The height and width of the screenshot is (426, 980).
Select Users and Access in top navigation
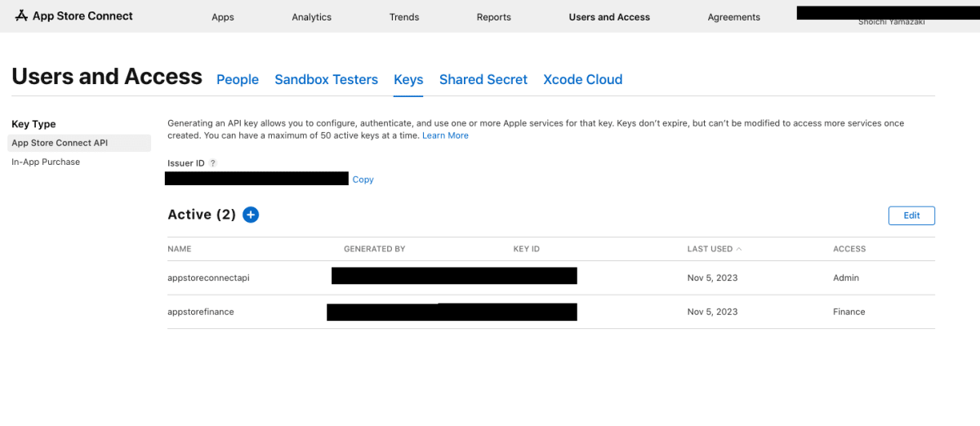point(609,17)
